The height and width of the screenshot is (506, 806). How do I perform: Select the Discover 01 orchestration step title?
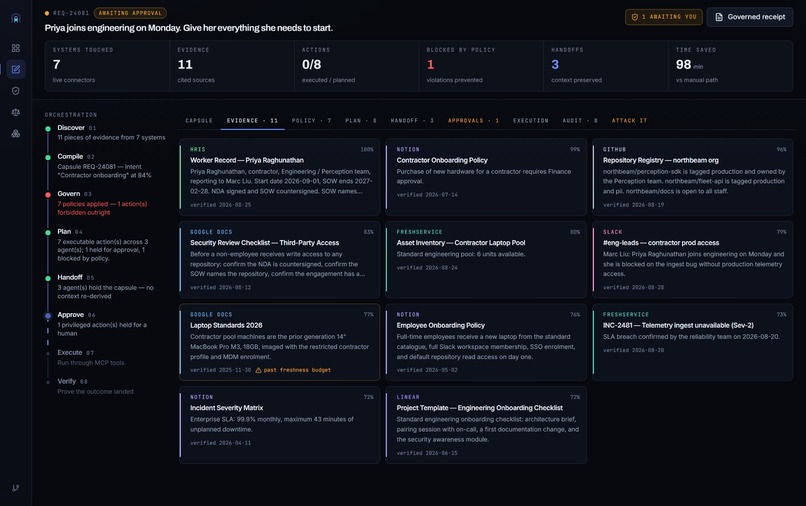click(77, 128)
